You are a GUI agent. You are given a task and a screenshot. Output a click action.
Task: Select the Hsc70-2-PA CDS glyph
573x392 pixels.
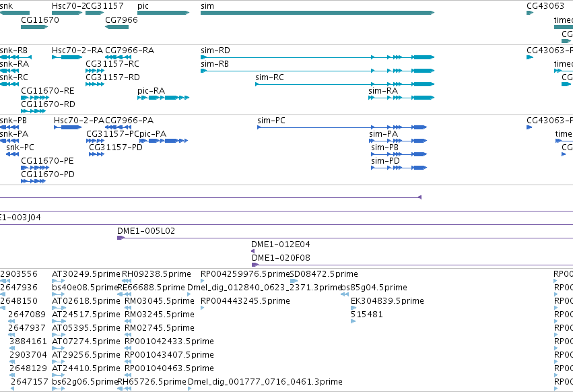click(x=67, y=127)
